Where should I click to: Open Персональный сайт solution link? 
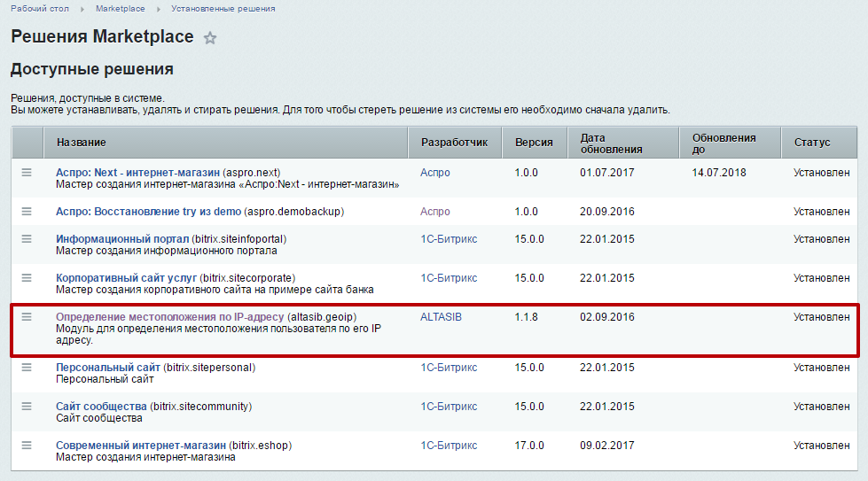point(108,367)
